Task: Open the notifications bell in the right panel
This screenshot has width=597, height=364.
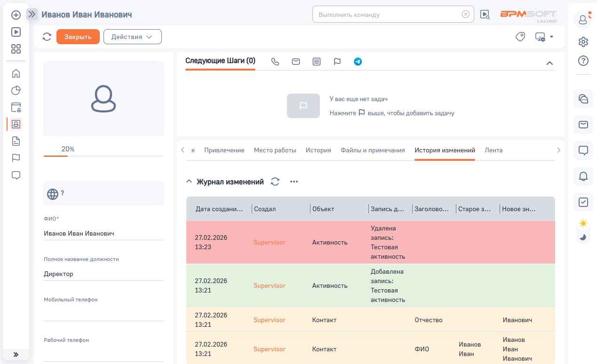Action: click(x=583, y=176)
